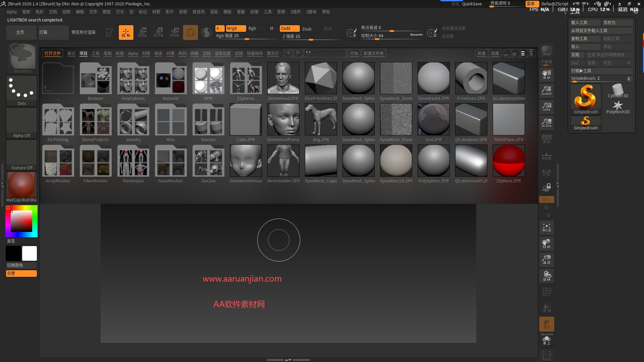This screenshot has width=644, height=362.
Task: Click the previous page arrow in LightBox
Action: coord(287,53)
